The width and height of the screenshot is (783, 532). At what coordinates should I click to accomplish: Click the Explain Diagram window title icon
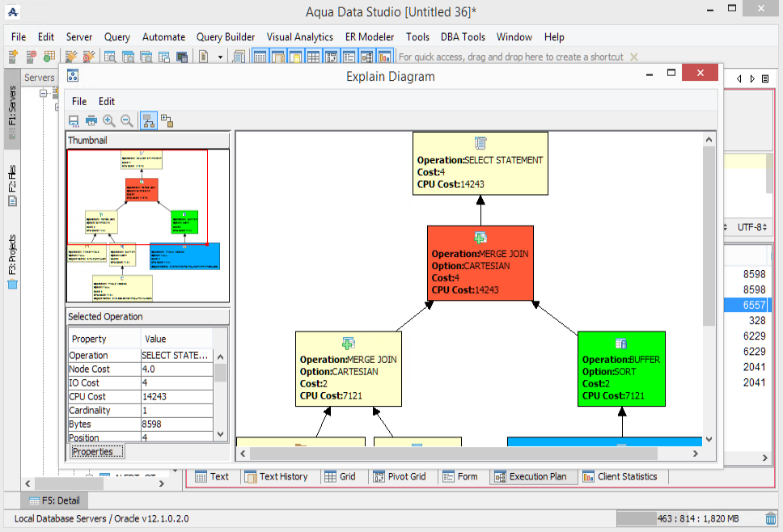(x=73, y=75)
